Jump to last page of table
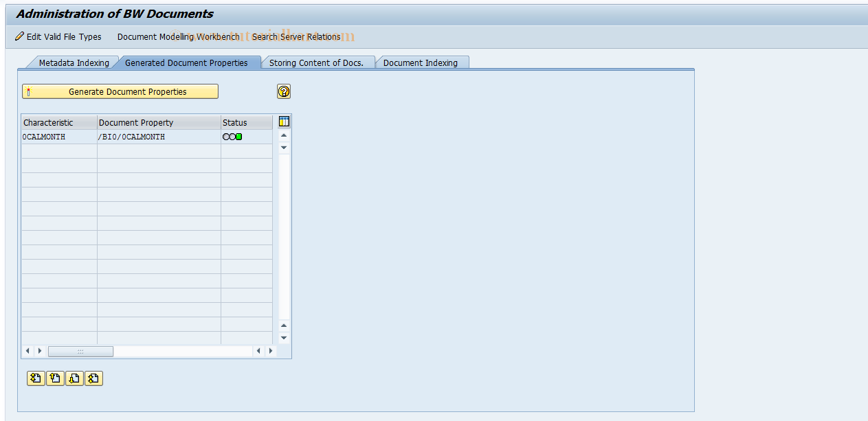This screenshot has height=421, width=868. [x=93, y=378]
